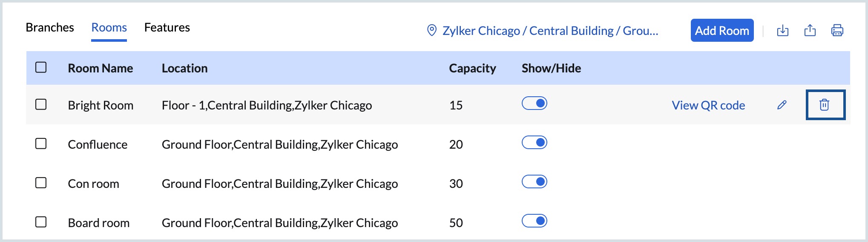Open the Features tab
868x242 pixels.
pos(167,28)
